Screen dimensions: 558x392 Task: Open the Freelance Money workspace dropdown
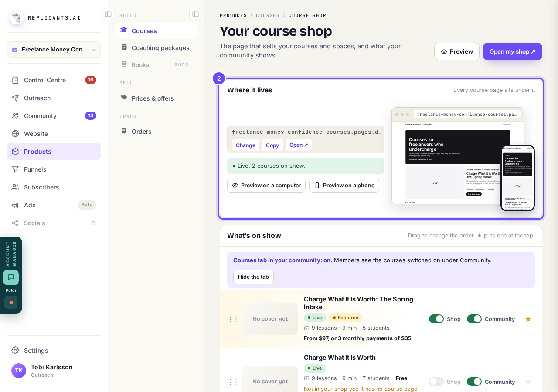[54, 50]
